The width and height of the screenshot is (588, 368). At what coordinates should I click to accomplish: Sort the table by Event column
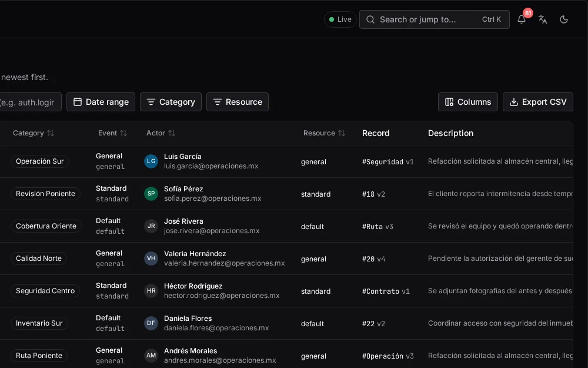(x=112, y=133)
